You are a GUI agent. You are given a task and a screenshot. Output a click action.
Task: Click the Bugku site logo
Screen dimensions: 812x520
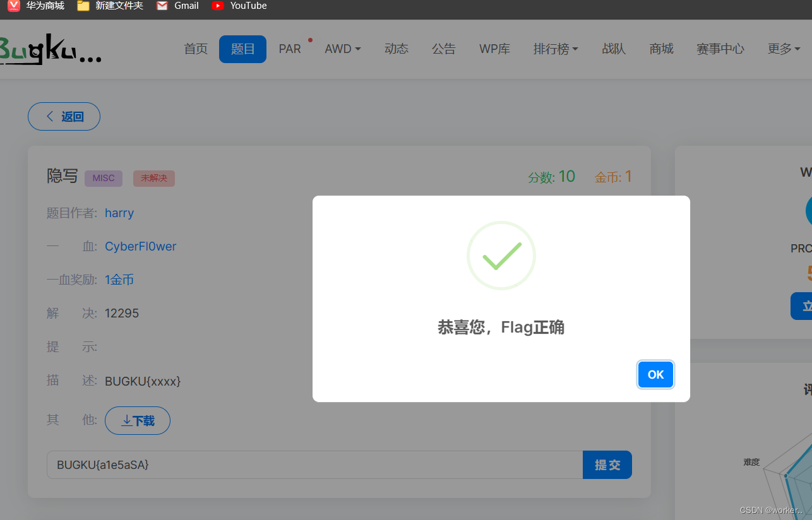[x=49, y=50]
